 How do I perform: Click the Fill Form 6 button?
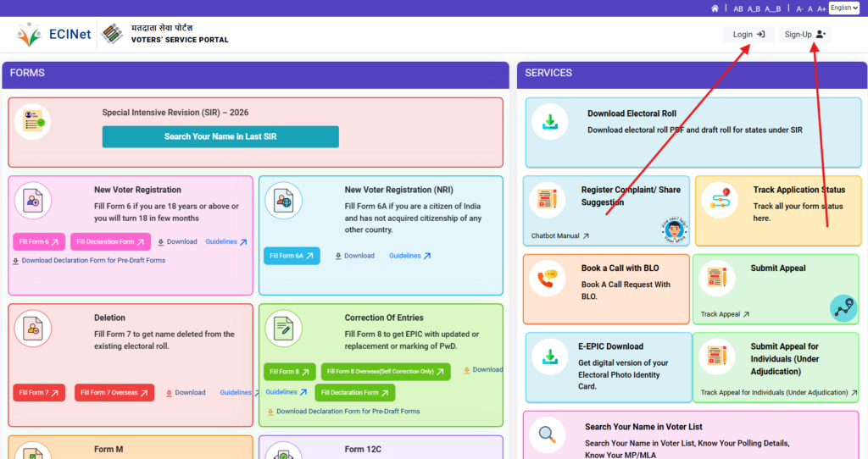39,241
